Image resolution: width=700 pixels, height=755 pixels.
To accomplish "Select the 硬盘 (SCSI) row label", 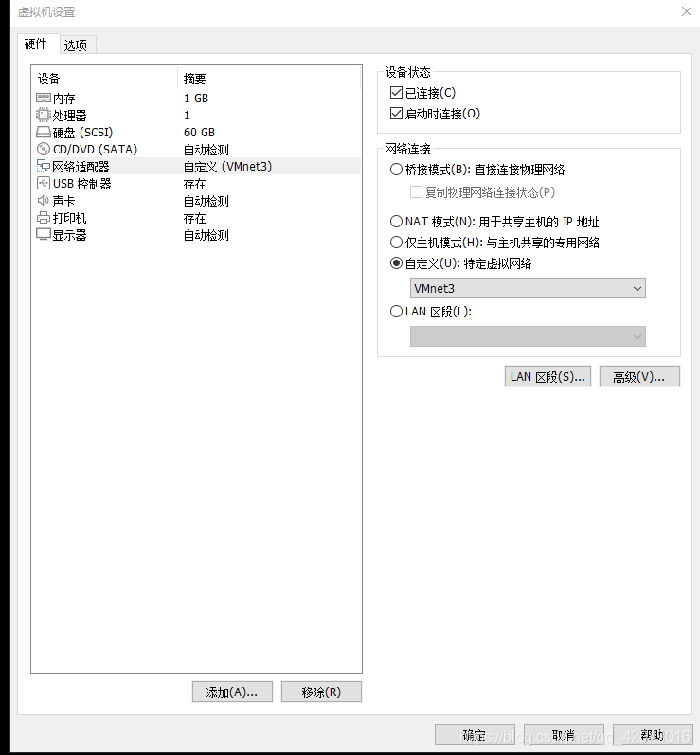I will pos(82,133).
